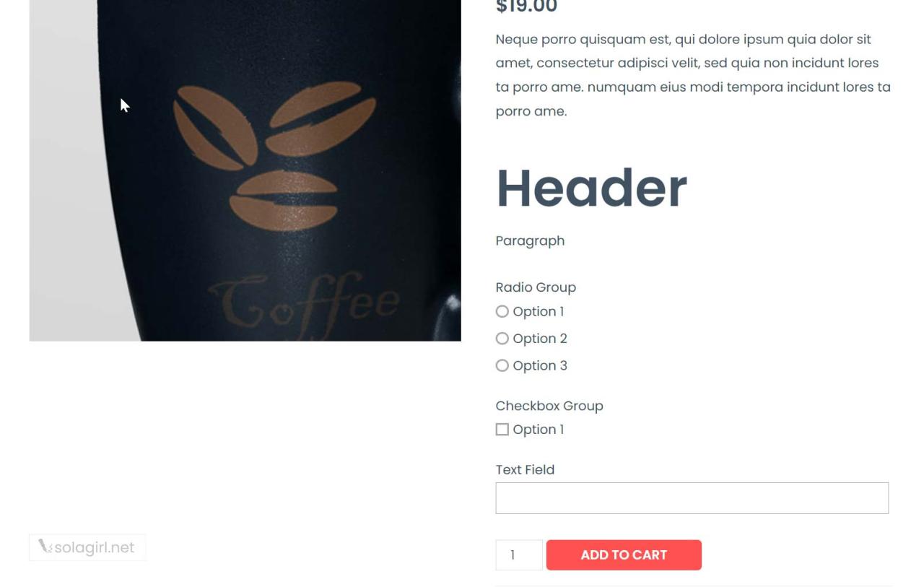Click the quantity input showing 1
This screenshot has height=587, width=924.
[519, 555]
